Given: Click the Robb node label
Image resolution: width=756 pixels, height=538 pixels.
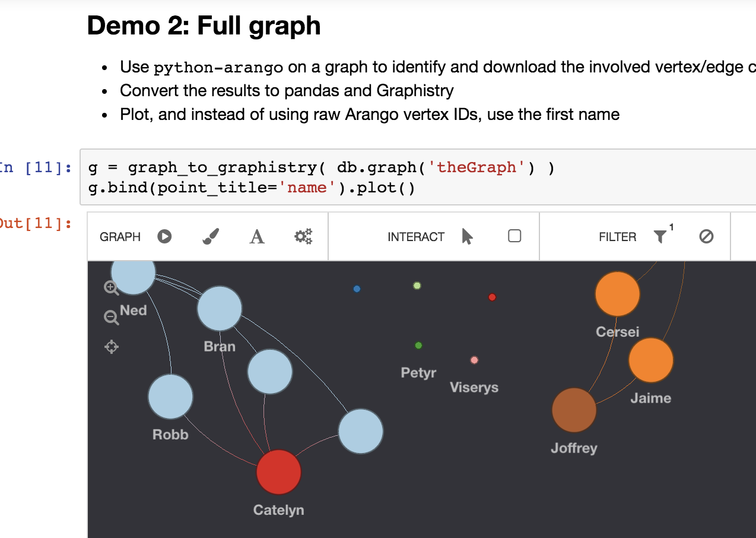Looking at the screenshot, I should tap(171, 435).
